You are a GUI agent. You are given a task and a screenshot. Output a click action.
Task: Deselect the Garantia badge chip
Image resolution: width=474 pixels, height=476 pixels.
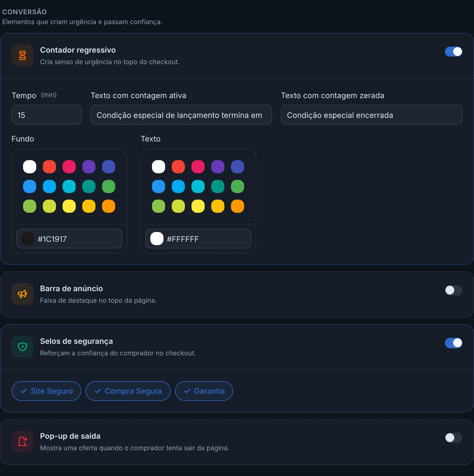204,391
